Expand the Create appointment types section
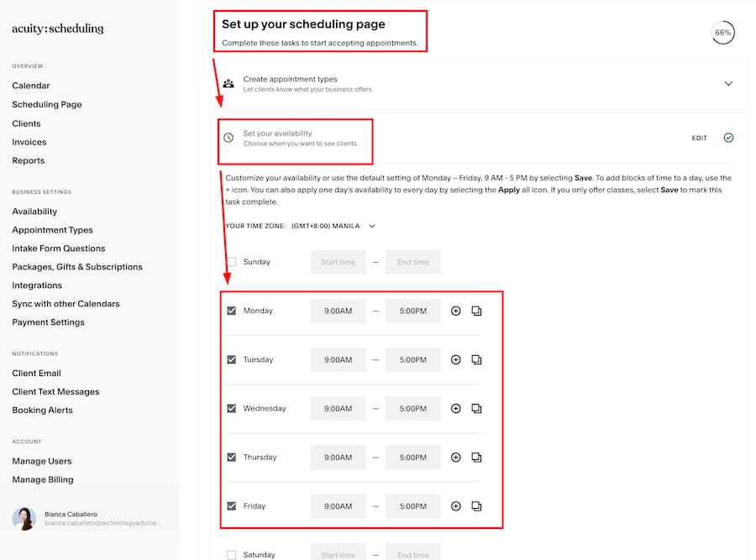 [x=728, y=84]
